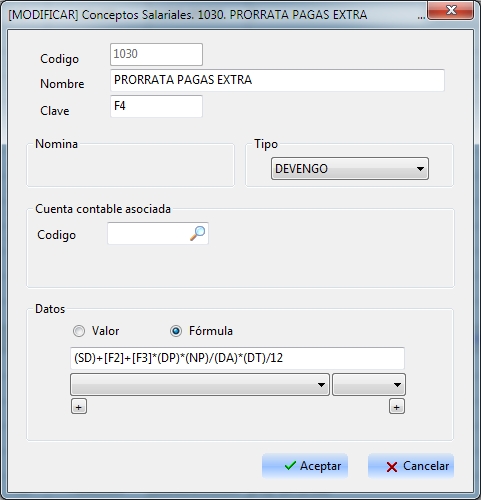Click the Clave field containing F4
Viewport: 481px width, 500px height.
click(156, 106)
